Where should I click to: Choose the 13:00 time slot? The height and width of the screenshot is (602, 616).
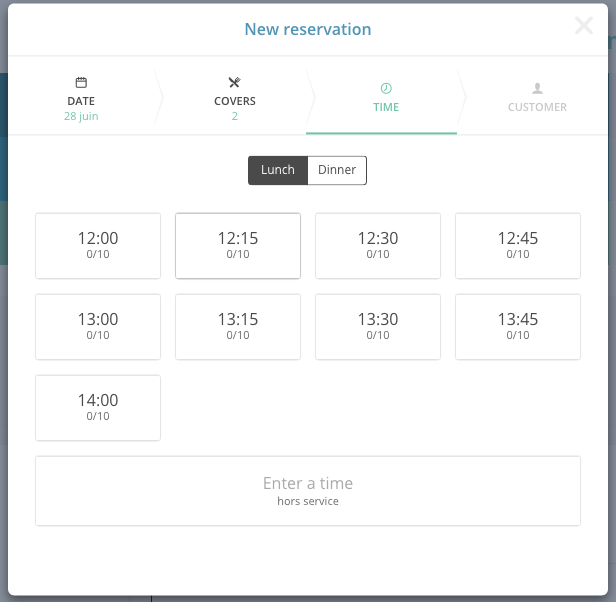(x=98, y=327)
